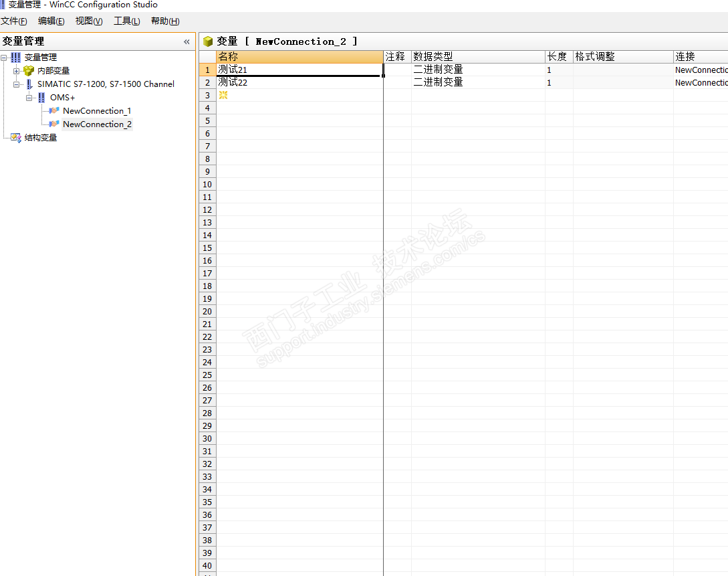728x576 pixels.
Task: Click the 注释 cell of 测试21
Action: 398,70
